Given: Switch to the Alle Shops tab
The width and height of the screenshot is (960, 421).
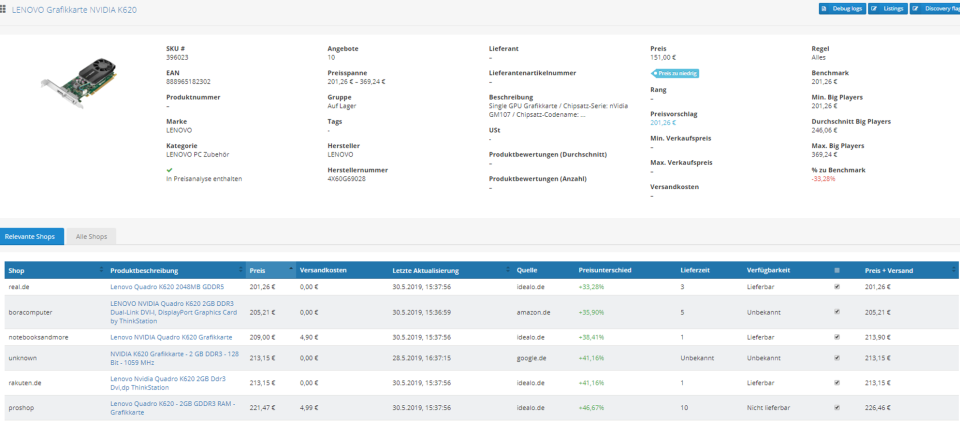Looking at the screenshot, I should click(91, 236).
